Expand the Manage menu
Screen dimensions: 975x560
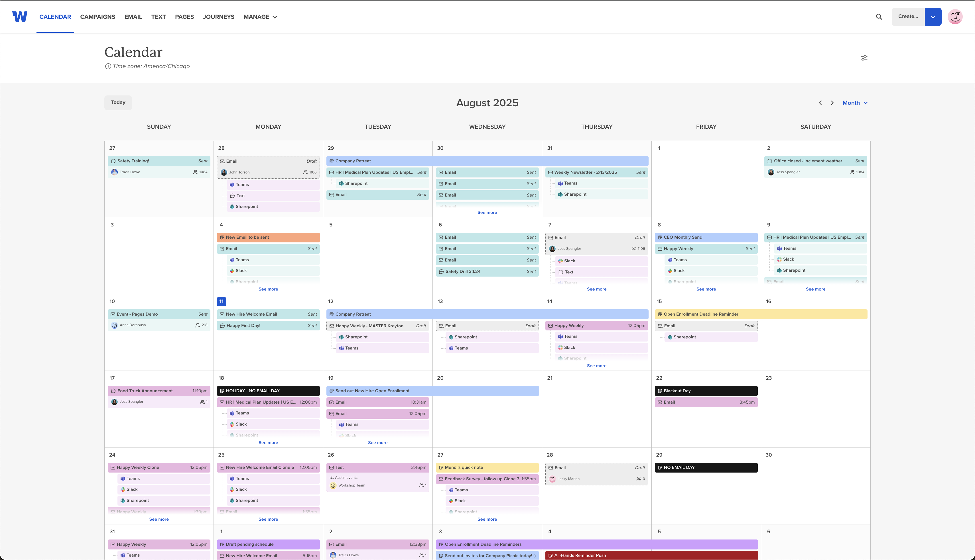click(260, 17)
